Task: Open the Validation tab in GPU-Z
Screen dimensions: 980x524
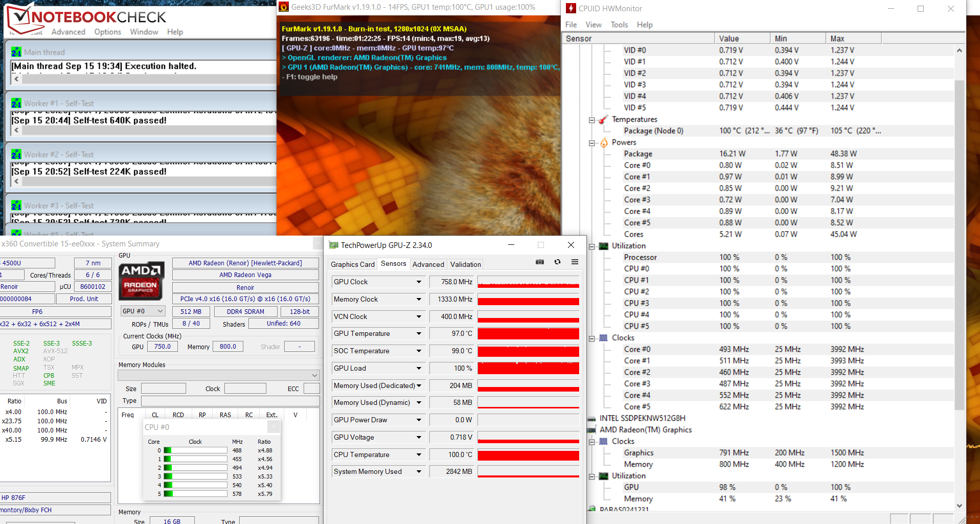Action: (x=466, y=264)
